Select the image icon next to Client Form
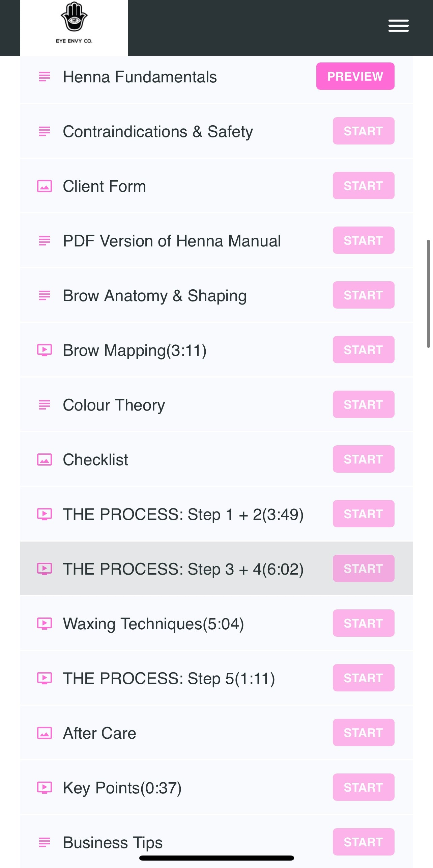The height and width of the screenshot is (868, 433). click(44, 185)
